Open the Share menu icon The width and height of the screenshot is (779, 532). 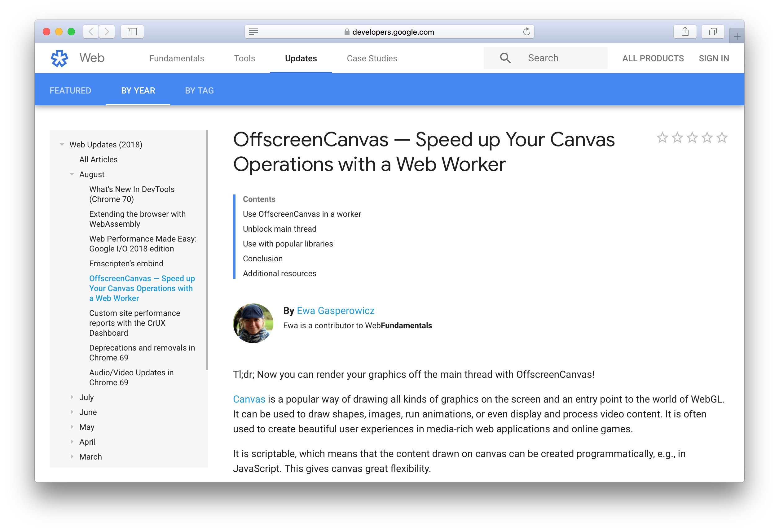tap(685, 32)
